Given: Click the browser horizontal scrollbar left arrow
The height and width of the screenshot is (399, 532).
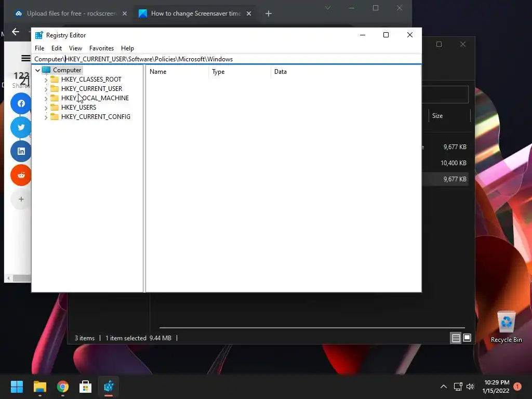Looking at the screenshot, I should click(x=8, y=278).
